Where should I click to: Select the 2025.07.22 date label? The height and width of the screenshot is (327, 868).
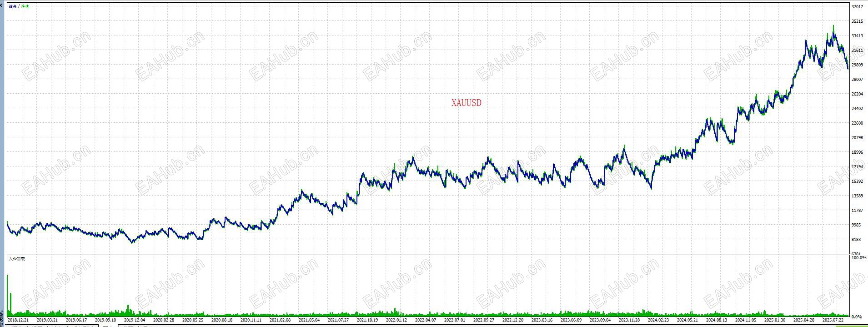pyautogui.click(x=833, y=320)
